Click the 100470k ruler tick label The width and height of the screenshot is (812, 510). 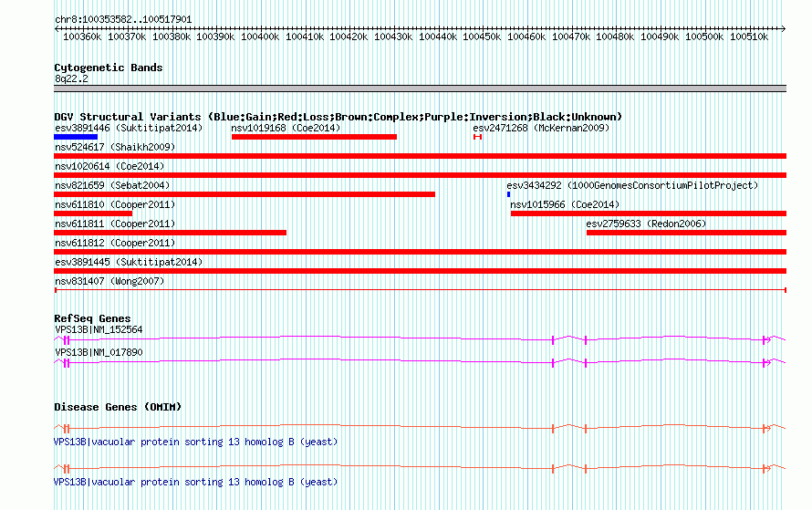click(570, 36)
